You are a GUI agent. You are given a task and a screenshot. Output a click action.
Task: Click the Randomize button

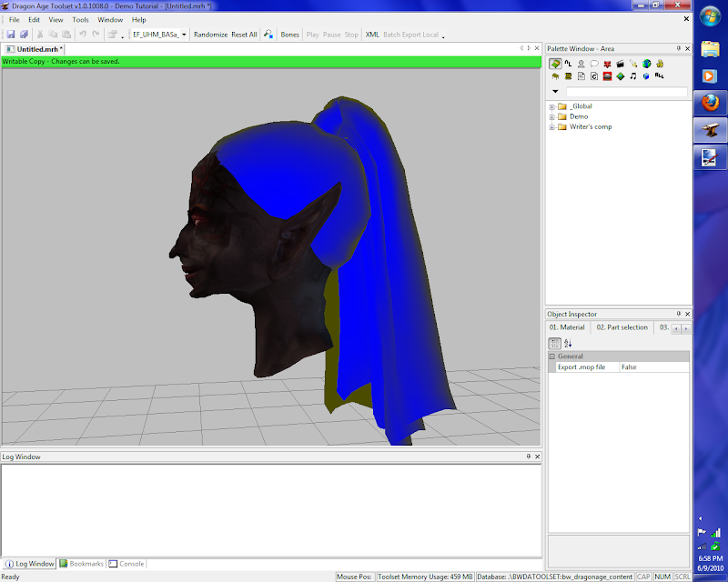[210, 35]
